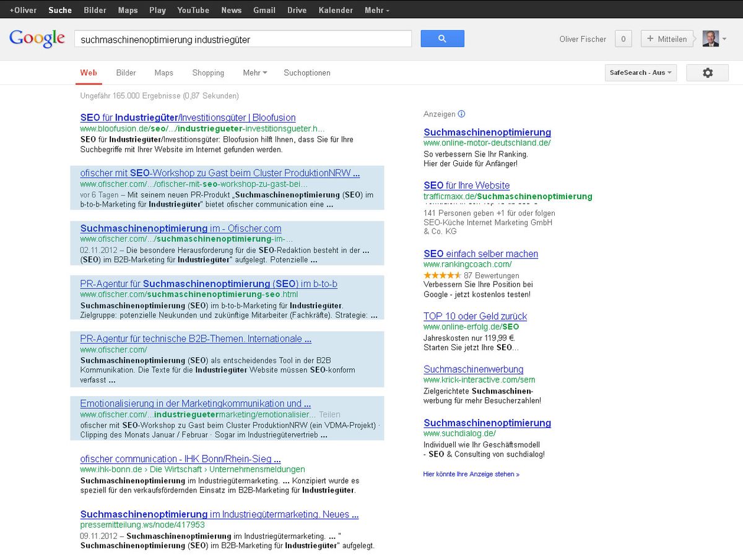Open the Suchmaschinenwerbung ad

pos(474,369)
